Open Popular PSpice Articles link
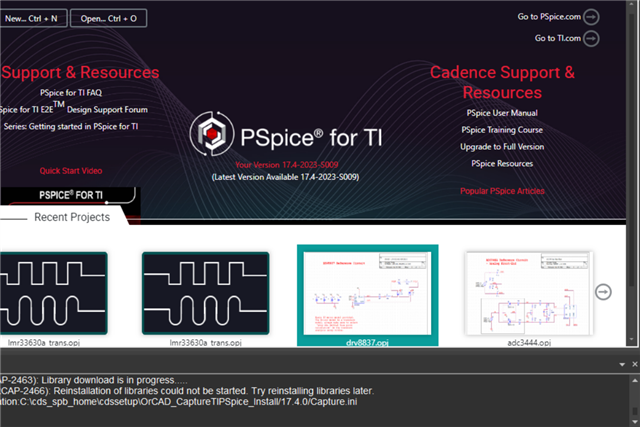The height and width of the screenshot is (427, 640). coord(502,191)
